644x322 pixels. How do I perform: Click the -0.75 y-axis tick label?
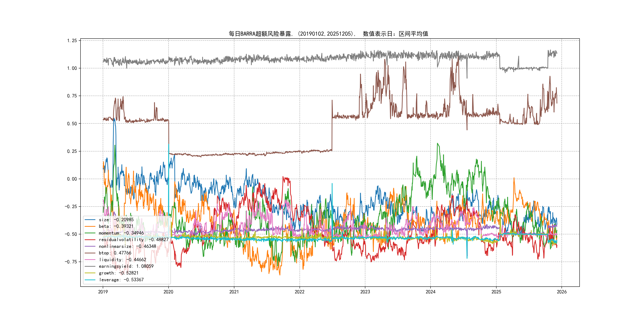pos(71,262)
